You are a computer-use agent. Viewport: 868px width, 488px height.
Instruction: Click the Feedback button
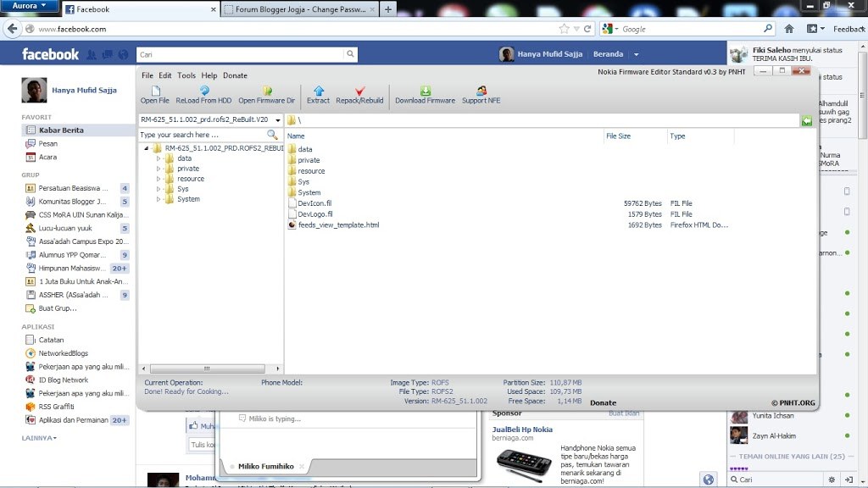(849, 29)
